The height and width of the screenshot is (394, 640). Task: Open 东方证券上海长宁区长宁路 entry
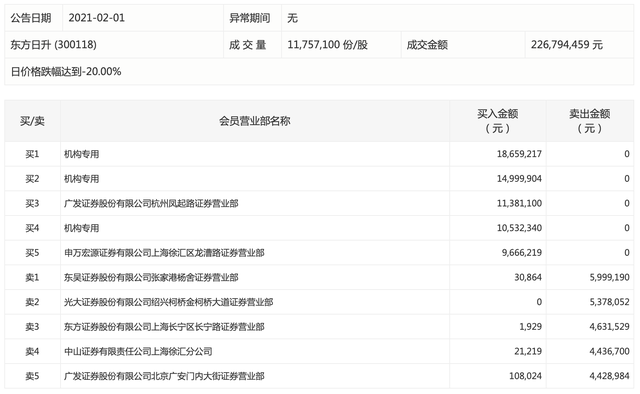(x=164, y=327)
